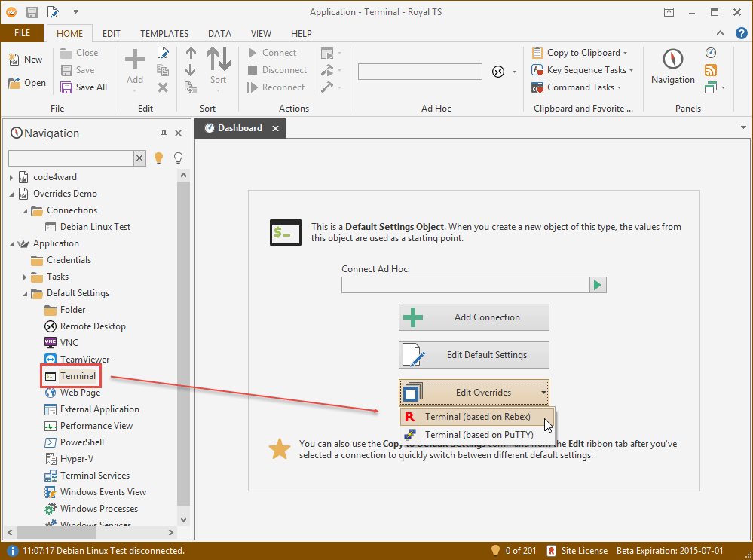
Task: Select Debian Linux Test connection
Action: coord(87,227)
